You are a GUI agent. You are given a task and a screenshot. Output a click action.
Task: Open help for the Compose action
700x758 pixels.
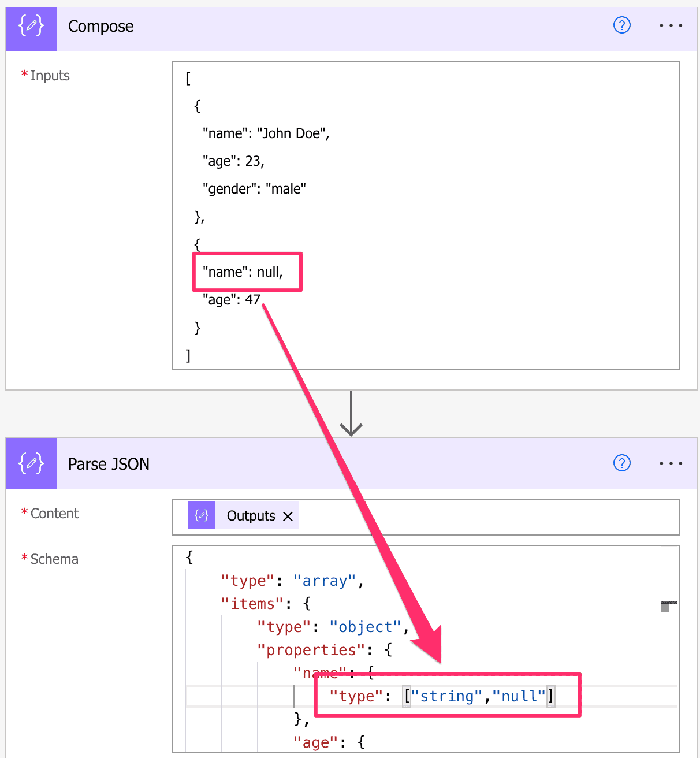pyautogui.click(x=621, y=25)
